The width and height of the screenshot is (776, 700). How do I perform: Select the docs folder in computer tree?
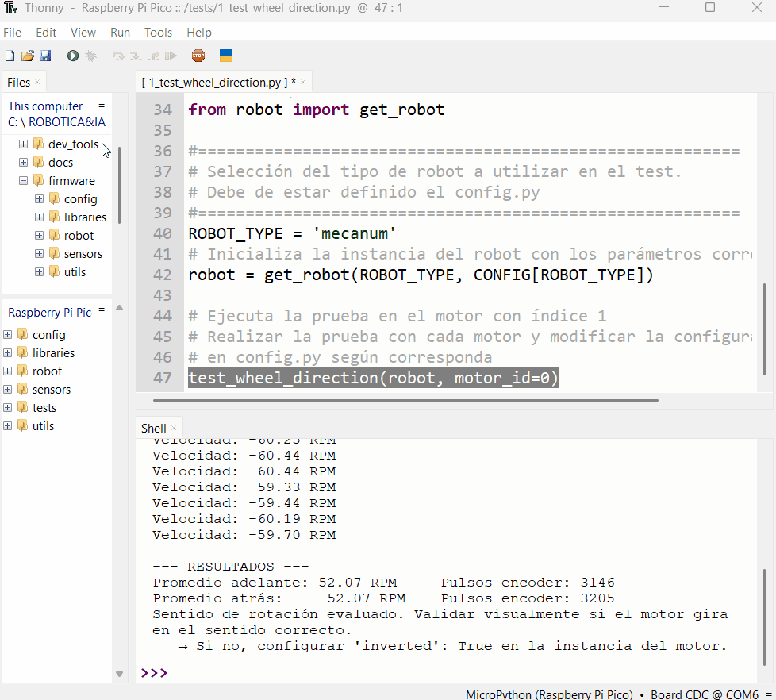[60, 163]
